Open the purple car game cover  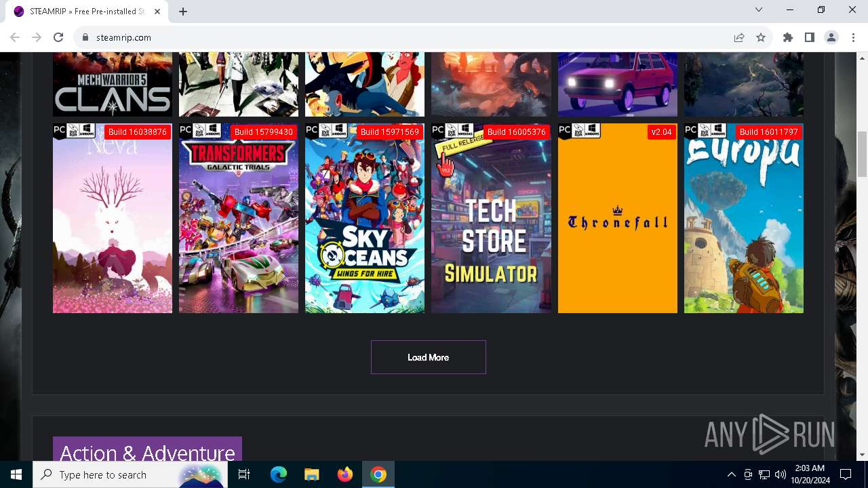(x=618, y=84)
